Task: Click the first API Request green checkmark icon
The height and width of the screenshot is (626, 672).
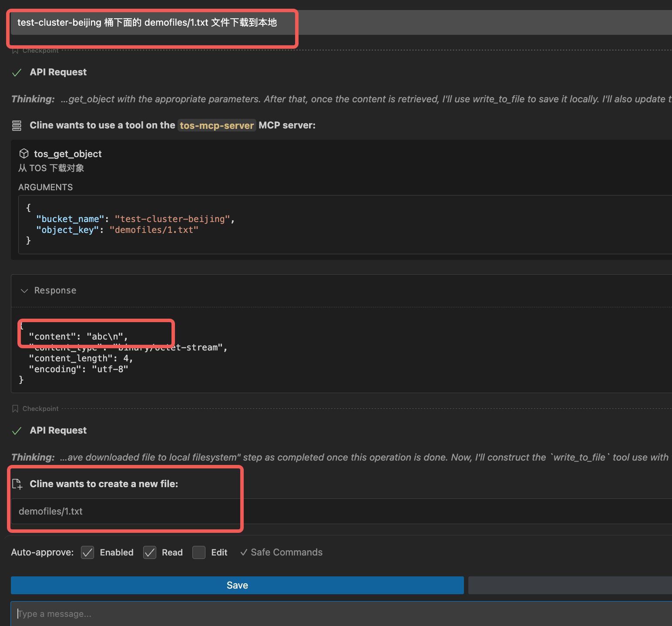Action: coord(17,73)
